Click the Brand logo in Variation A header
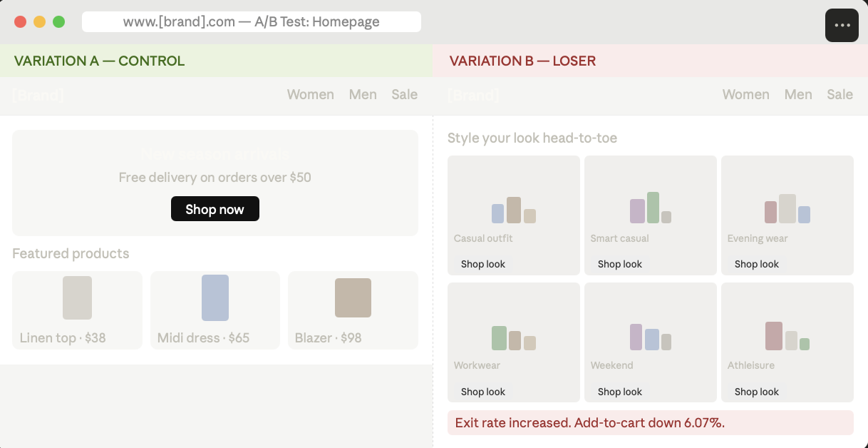Screen dimensions: 868x448 point(37,94)
